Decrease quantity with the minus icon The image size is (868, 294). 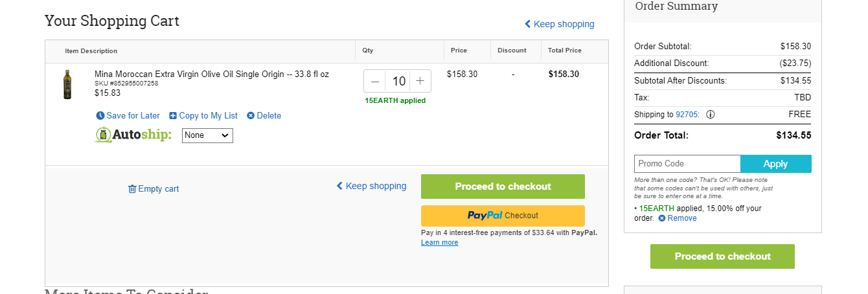(x=375, y=82)
